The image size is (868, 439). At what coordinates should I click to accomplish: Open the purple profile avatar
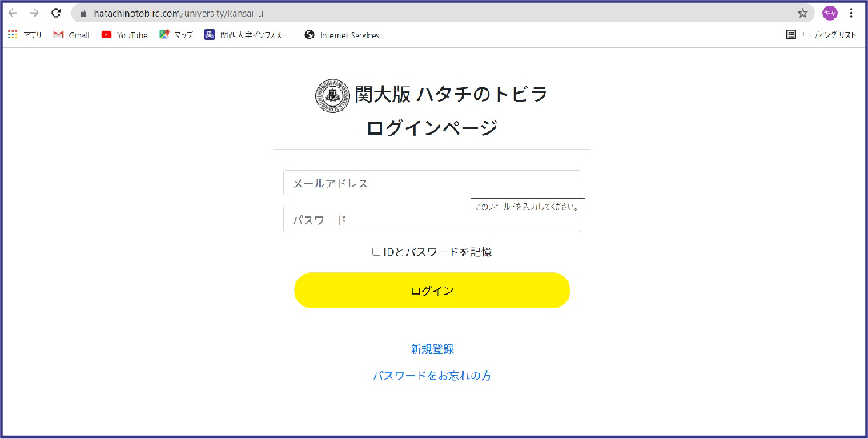coord(830,14)
